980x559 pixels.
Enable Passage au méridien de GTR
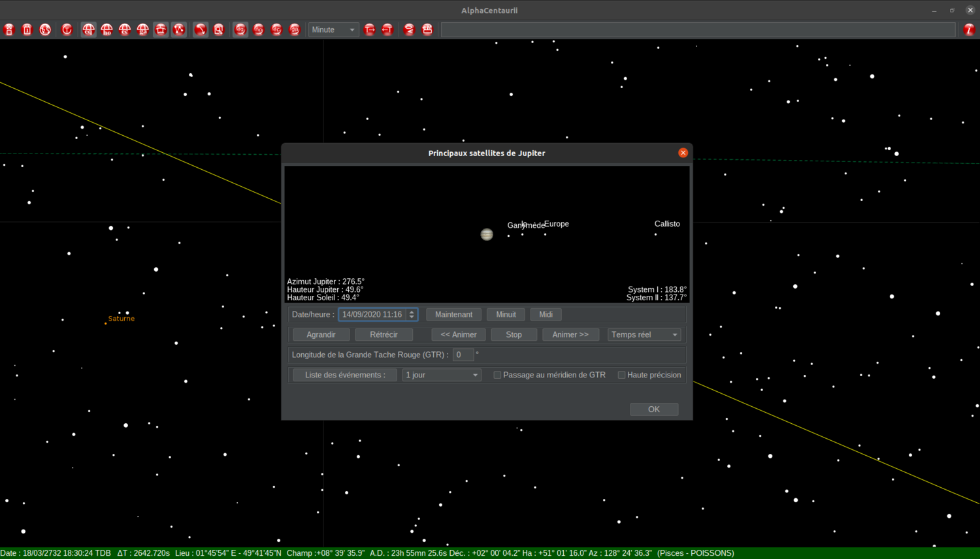pyautogui.click(x=497, y=375)
